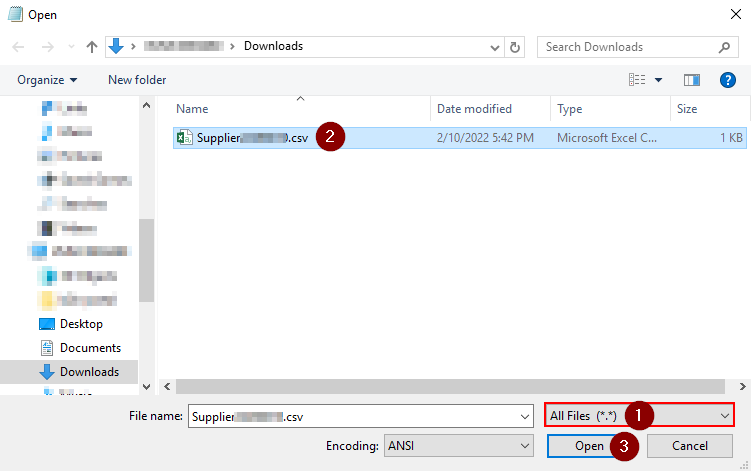Open the Organize menu

[46, 80]
